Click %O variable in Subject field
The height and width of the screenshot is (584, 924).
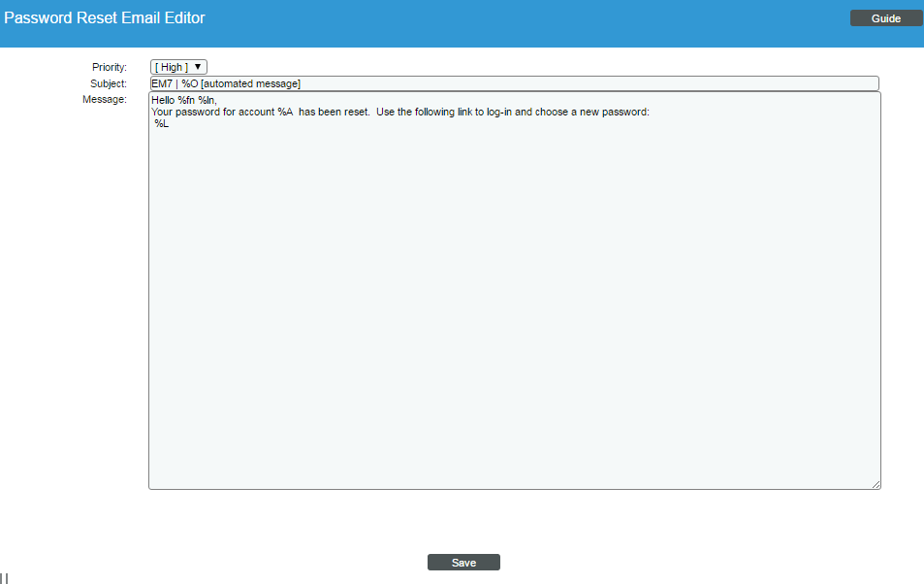coord(190,84)
